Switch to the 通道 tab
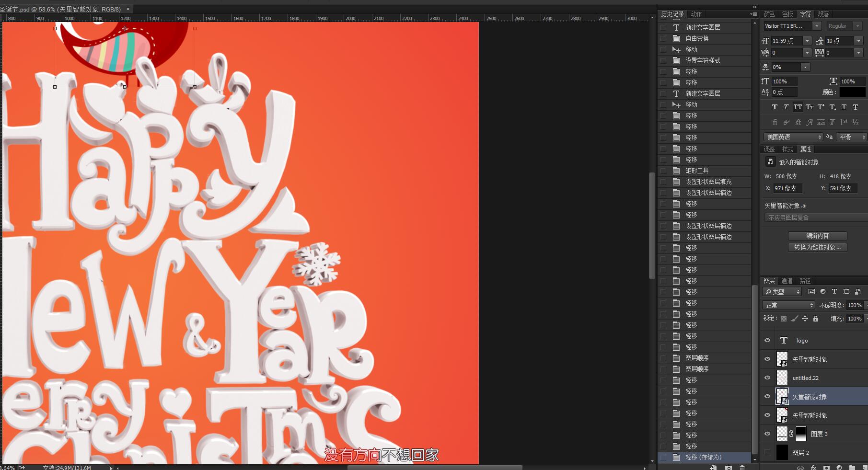868x470 pixels. coord(787,281)
